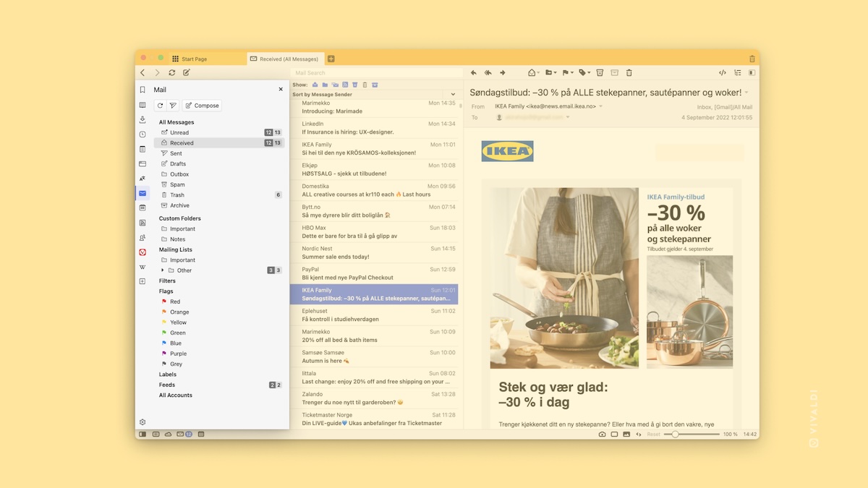
Task: Expand the Other mailing list folder
Action: point(163,270)
